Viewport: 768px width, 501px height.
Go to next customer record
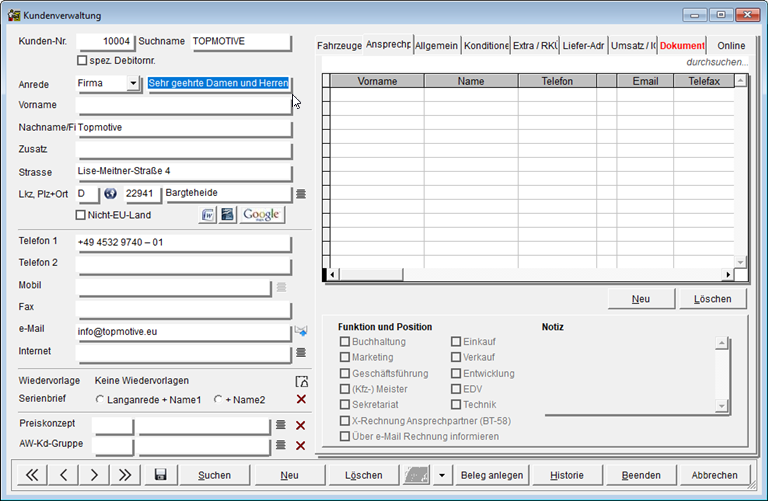[x=94, y=475]
